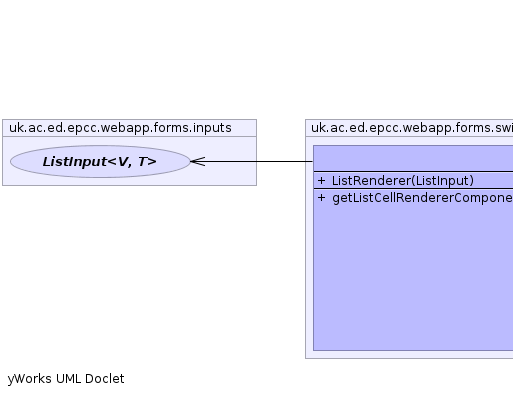Click the blank white canvas above the packages

pyautogui.click(x=256, y=60)
